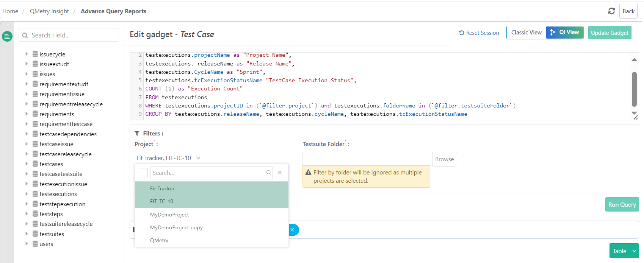
Task: Click the Run Query button
Action: tap(622, 204)
